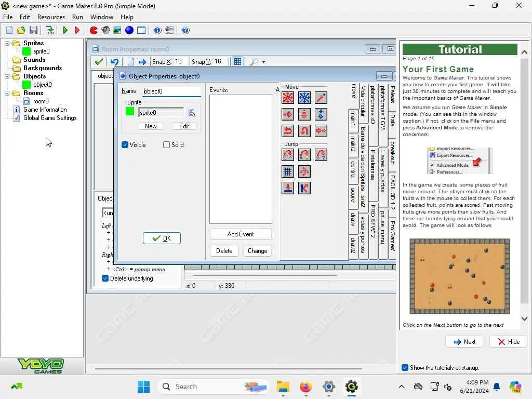The height and width of the screenshot is (399, 532).
Task: Open the Edit menu
Action: (x=25, y=17)
